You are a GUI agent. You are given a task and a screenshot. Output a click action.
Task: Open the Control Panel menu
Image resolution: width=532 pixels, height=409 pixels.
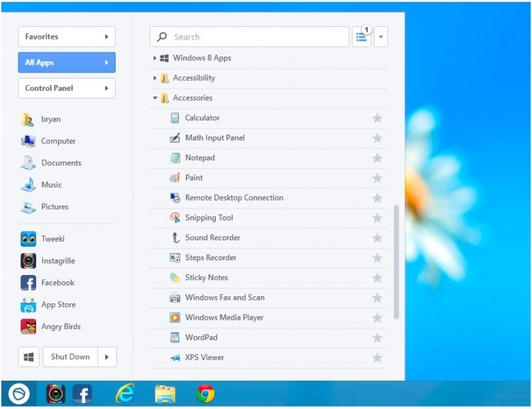pos(67,89)
